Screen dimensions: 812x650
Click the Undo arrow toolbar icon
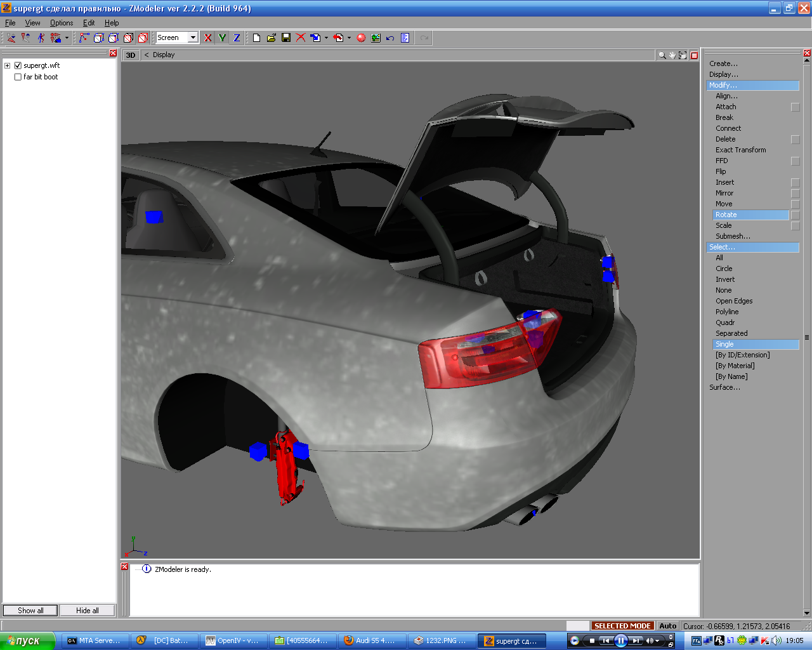point(390,38)
